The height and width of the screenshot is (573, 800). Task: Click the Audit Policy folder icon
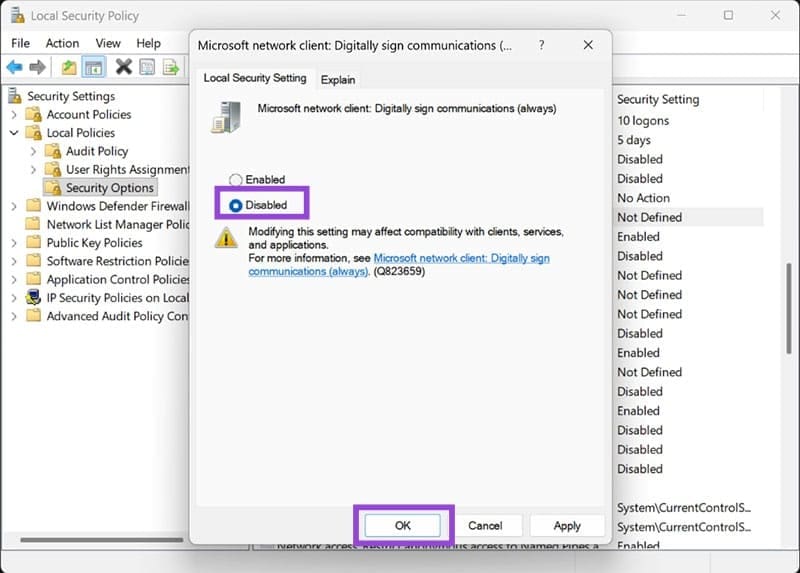[53, 151]
